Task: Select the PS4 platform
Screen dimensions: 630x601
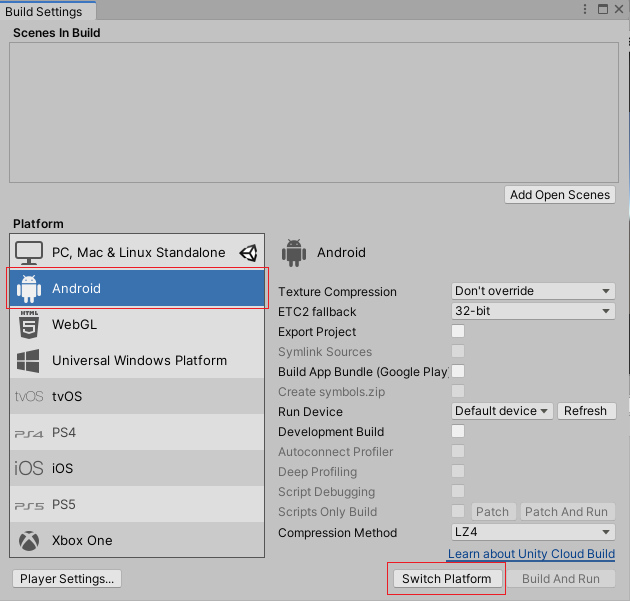Action: tap(137, 432)
